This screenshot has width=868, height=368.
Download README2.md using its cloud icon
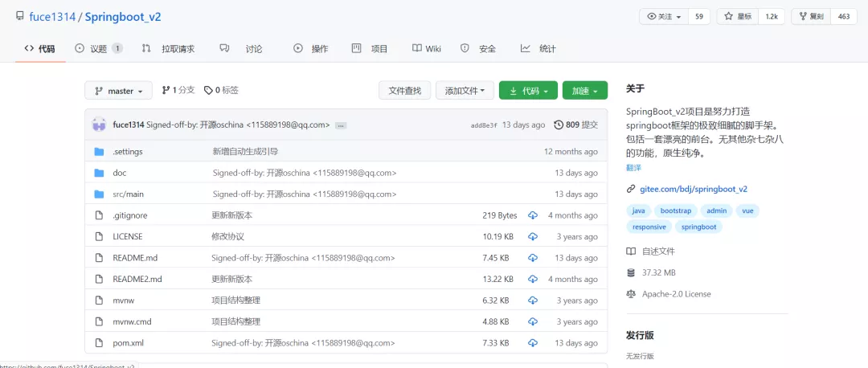tap(533, 279)
